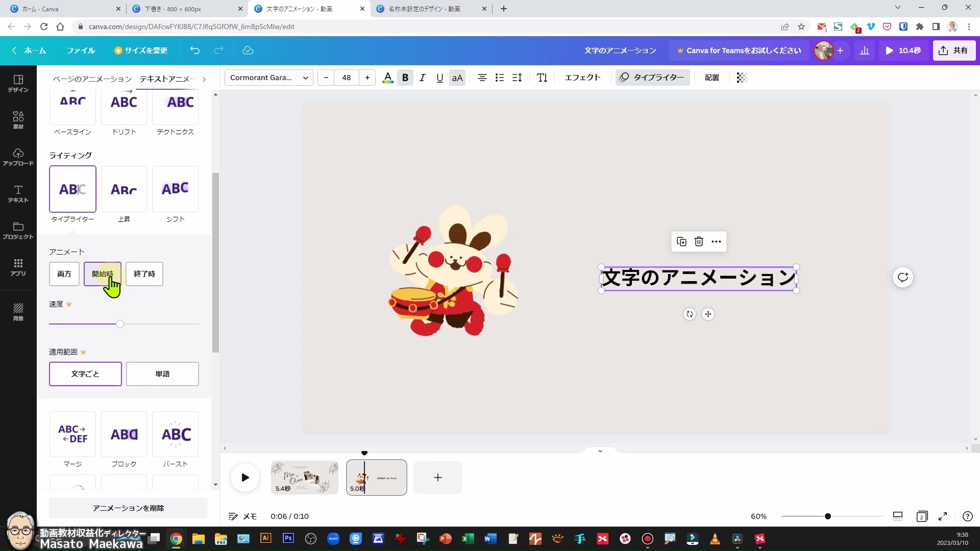This screenshot has width=980, height=551.
Task: Set animate option to 開始時
Action: click(x=103, y=274)
